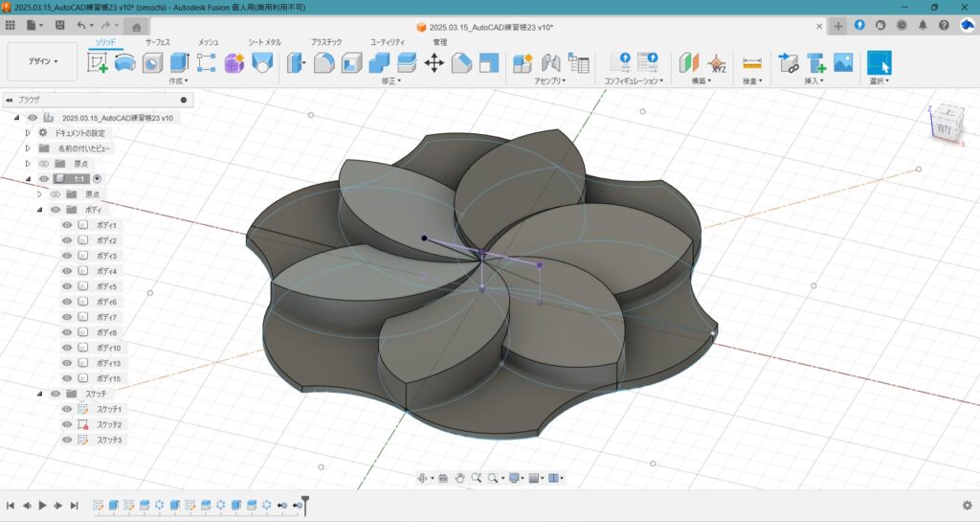Screen dimensions: 980x522
Task: Open the Measure tool under 検査
Action: 752,63
